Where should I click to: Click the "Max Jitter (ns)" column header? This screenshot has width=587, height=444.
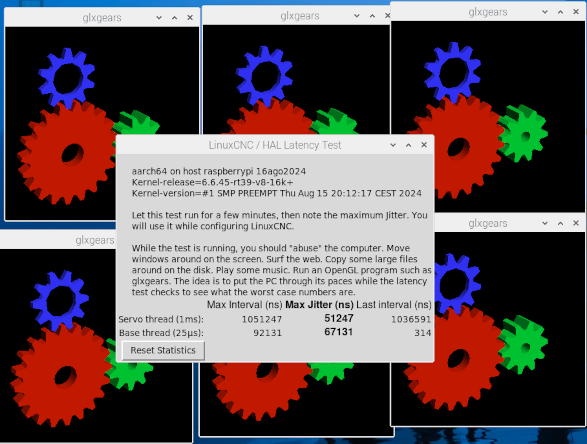(319, 305)
